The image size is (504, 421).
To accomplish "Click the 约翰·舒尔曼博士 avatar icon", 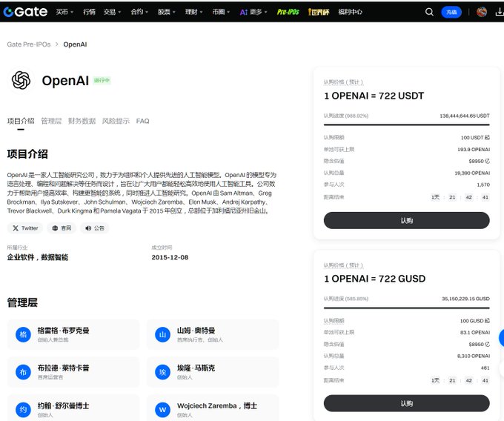I will [23, 410].
